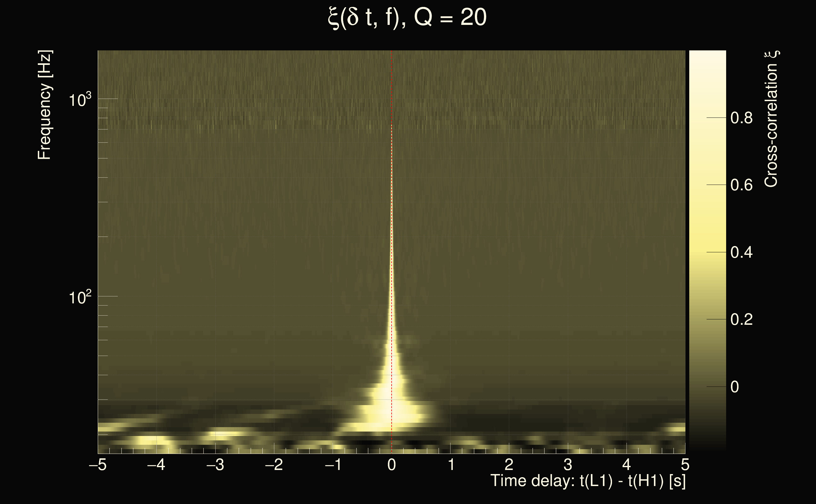
Task: Click the 5 tick label on time axis
Action: point(685,465)
